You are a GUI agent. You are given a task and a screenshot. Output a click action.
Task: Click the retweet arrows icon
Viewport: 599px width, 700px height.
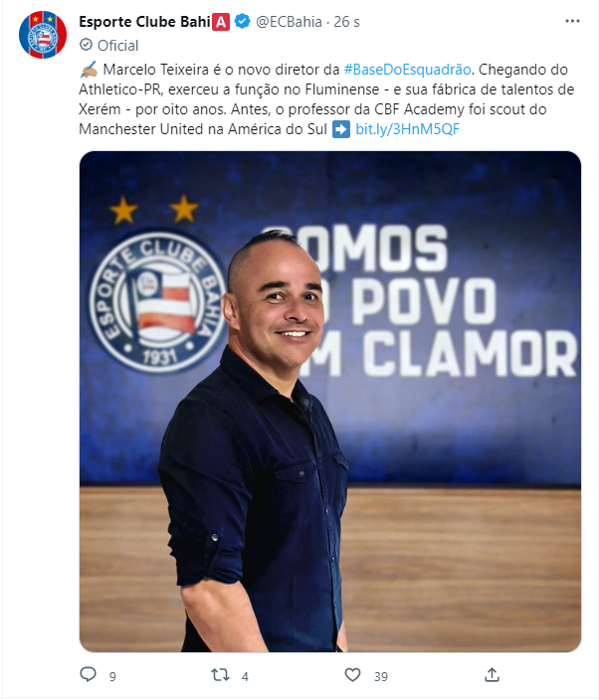[x=220, y=674]
